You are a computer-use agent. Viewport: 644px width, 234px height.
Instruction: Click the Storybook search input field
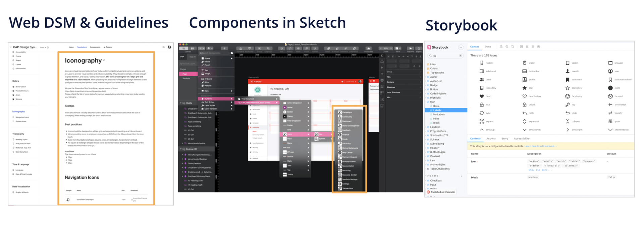445,56
